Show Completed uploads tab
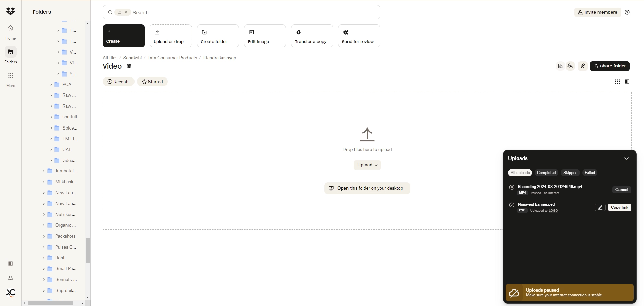This screenshot has height=306, width=644. point(546,173)
